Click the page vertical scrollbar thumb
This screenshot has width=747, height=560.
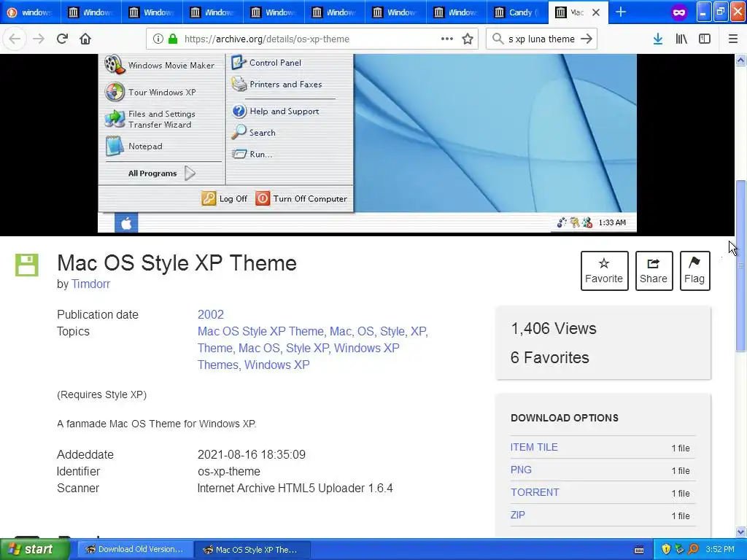(x=740, y=265)
